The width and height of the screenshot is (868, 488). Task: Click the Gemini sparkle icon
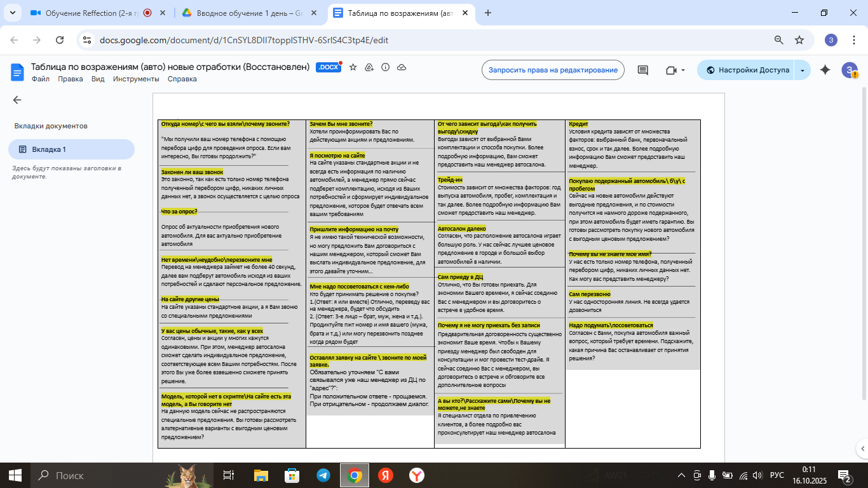point(825,70)
